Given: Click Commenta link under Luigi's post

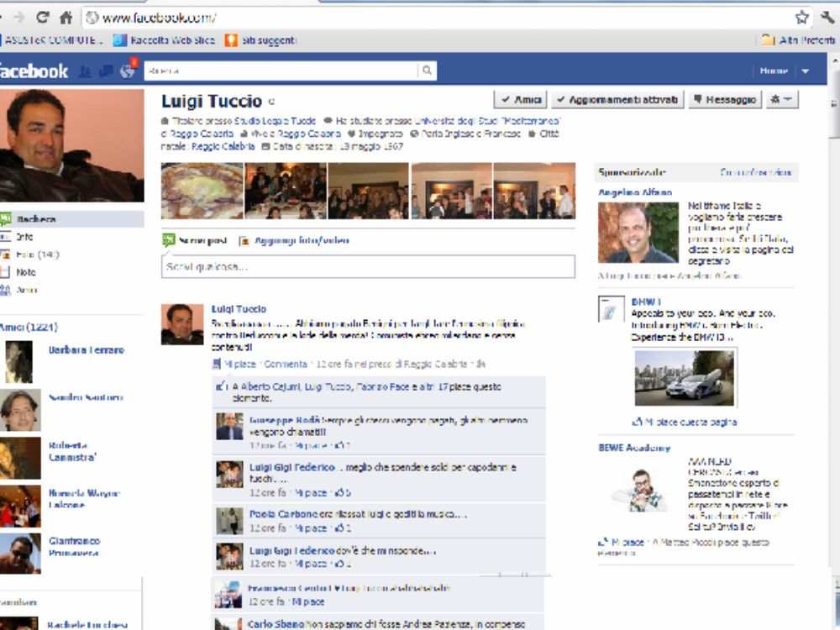Looking at the screenshot, I should (x=286, y=365).
